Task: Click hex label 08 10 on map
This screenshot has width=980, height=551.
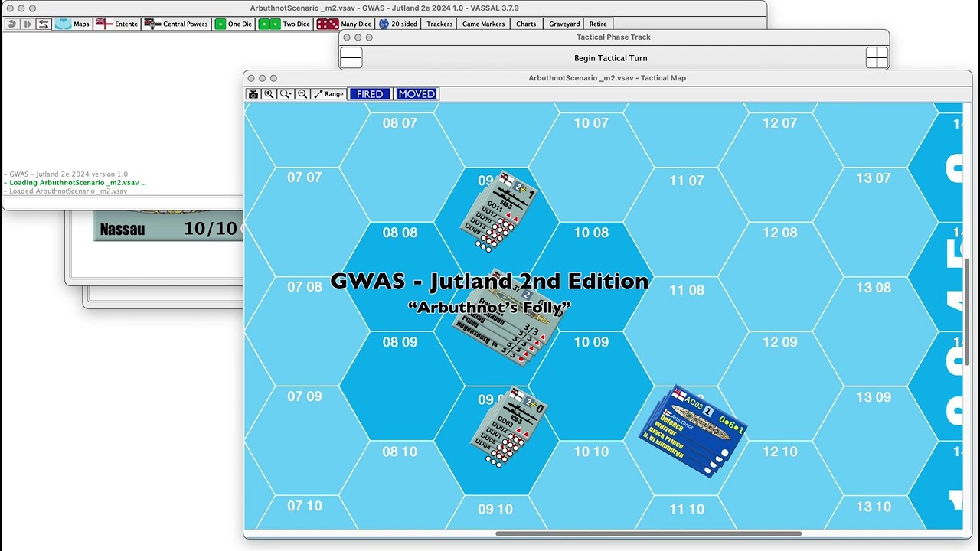Action: (x=400, y=452)
